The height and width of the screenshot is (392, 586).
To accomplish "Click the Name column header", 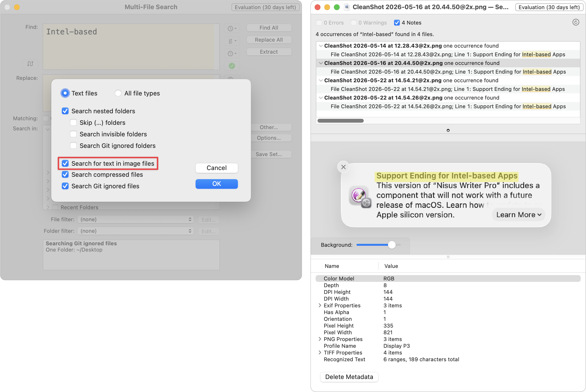I will 332,266.
